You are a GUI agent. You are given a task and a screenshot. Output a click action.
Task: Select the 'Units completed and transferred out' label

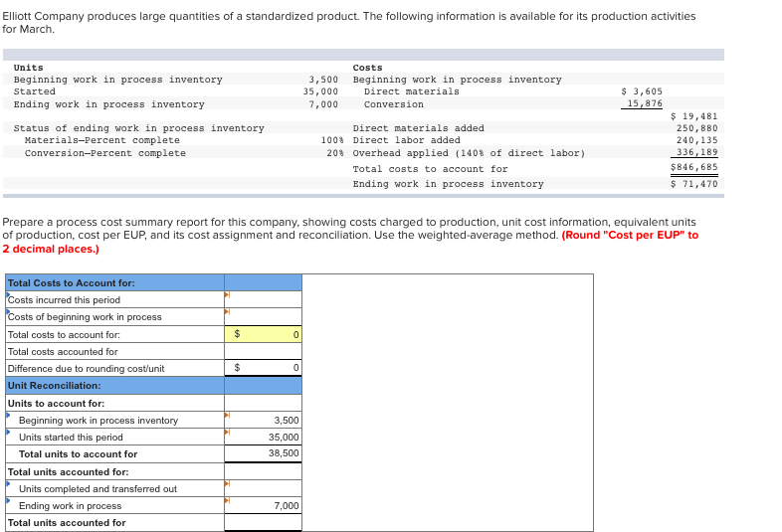tap(98, 489)
